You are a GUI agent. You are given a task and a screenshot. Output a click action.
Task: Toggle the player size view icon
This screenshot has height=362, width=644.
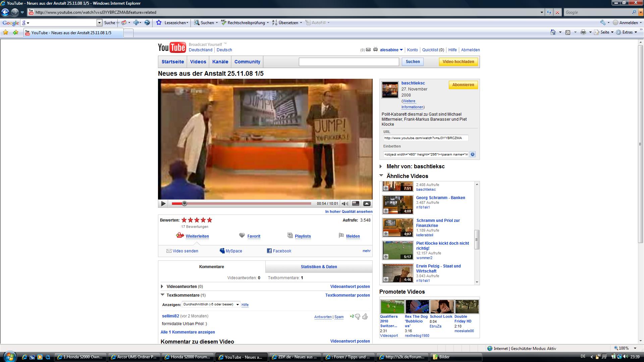click(x=356, y=203)
